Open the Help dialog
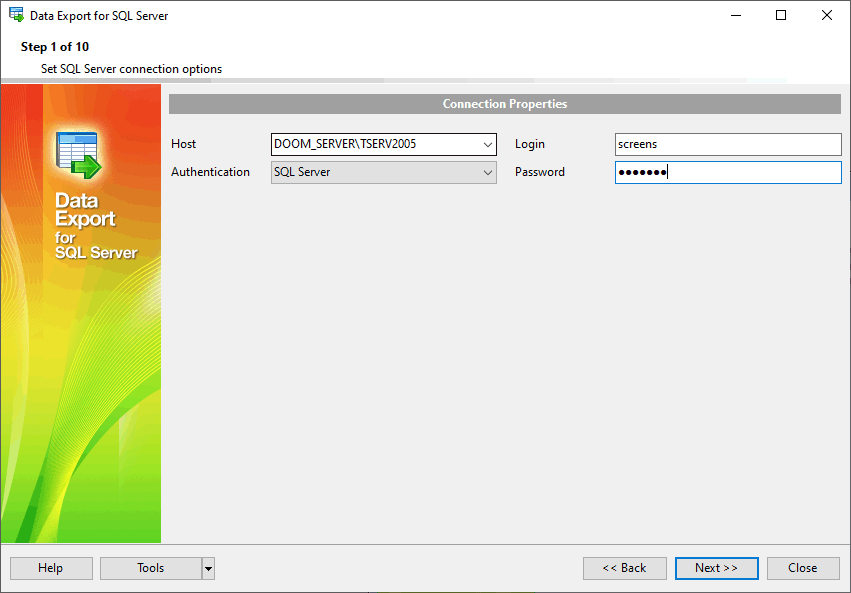The height and width of the screenshot is (593, 851). click(x=50, y=568)
